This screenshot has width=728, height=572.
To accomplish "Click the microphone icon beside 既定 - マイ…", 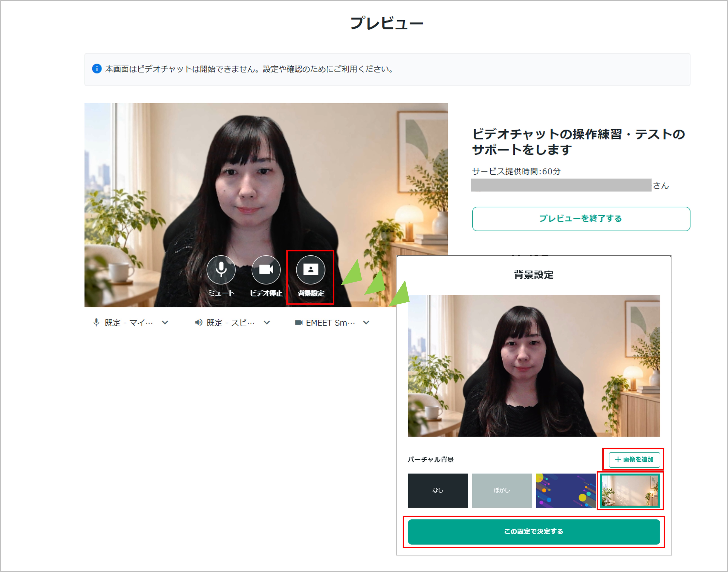I will [x=96, y=322].
